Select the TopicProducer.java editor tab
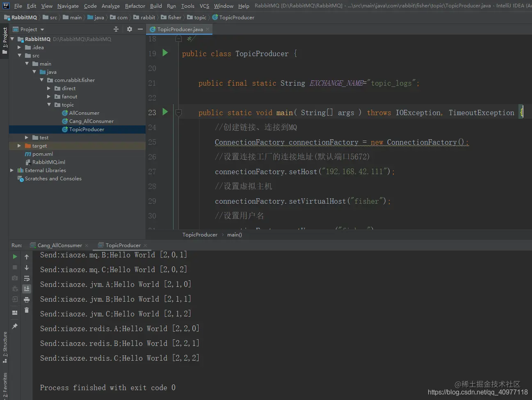This screenshot has height=400, width=532. (x=180, y=29)
